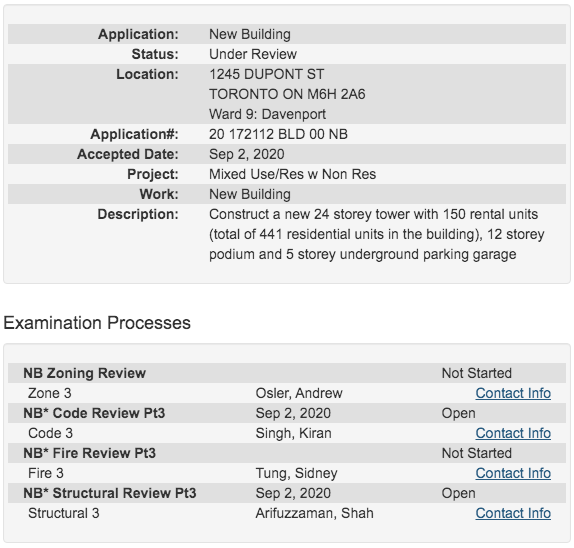The width and height of the screenshot is (574, 548).
Task: Click the examiner name Arifuzzaman, Shah
Action: coord(314,513)
